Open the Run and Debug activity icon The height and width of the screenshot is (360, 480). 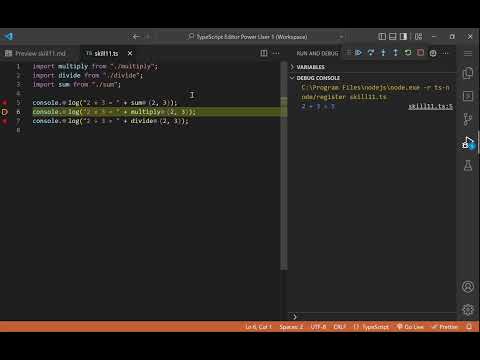click(x=468, y=143)
